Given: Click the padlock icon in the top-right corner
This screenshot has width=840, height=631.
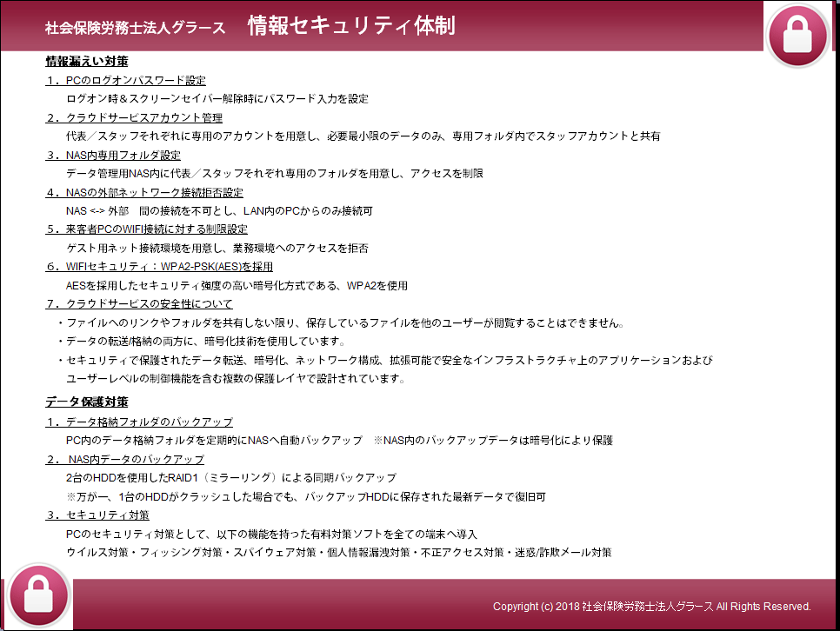Looking at the screenshot, I should click(x=798, y=35).
